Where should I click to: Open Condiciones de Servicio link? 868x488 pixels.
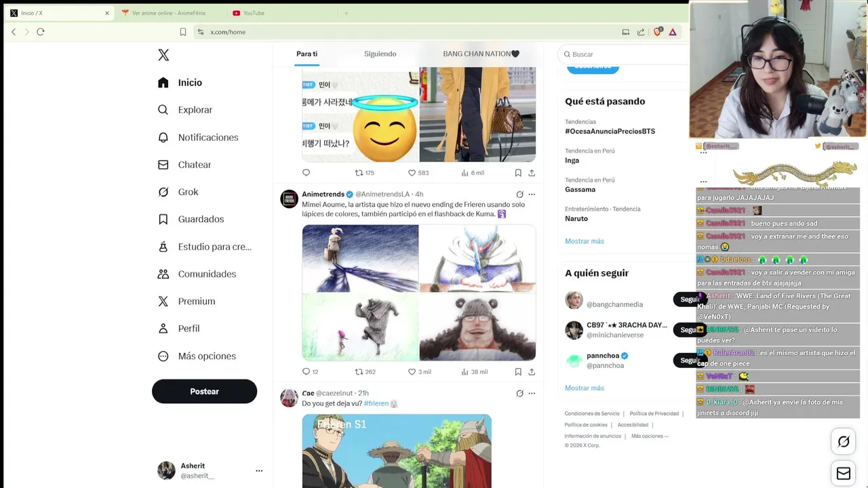pyautogui.click(x=592, y=413)
